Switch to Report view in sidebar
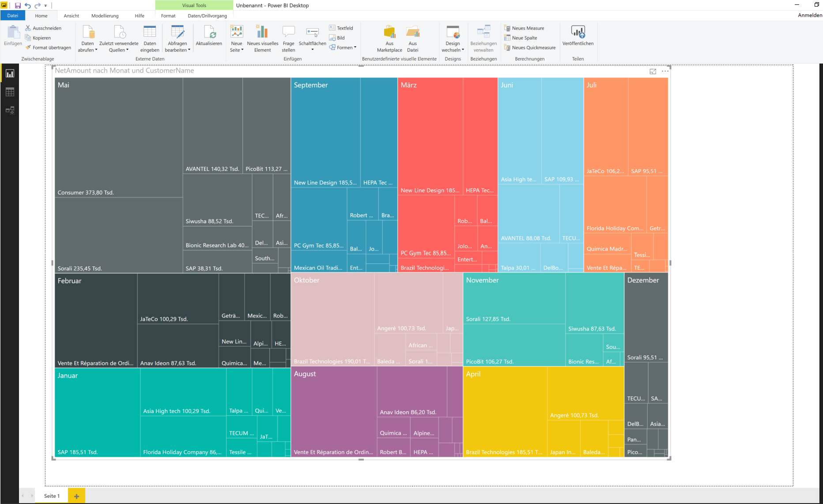This screenshot has width=823, height=504. (10, 74)
